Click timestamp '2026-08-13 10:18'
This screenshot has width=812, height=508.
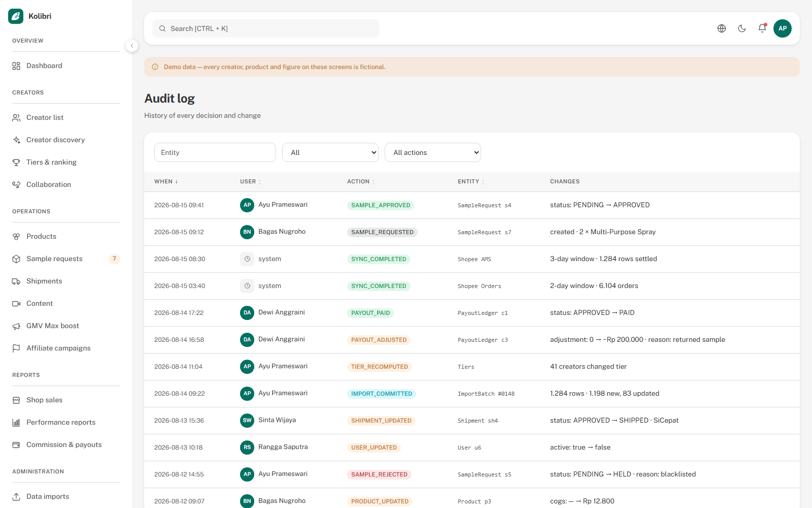(178, 448)
